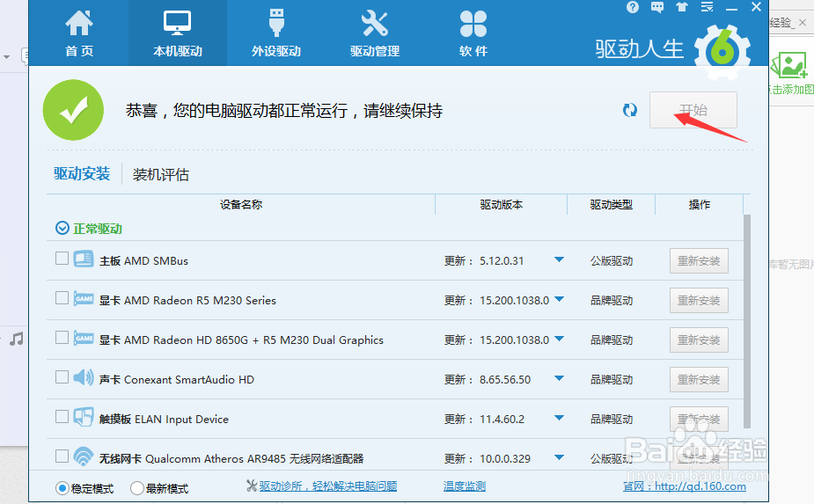
Task: Open the 外设驱动 tab
Action: coord(276,33)
